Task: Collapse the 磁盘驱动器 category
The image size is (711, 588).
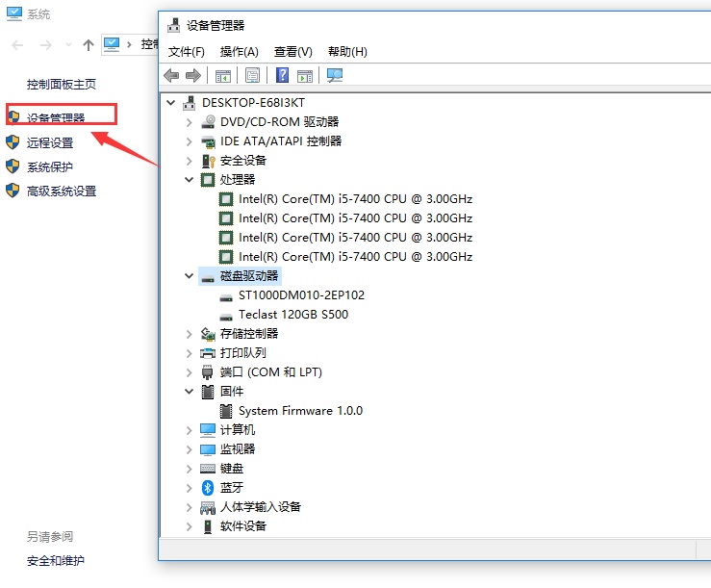Action: point(190,276)
